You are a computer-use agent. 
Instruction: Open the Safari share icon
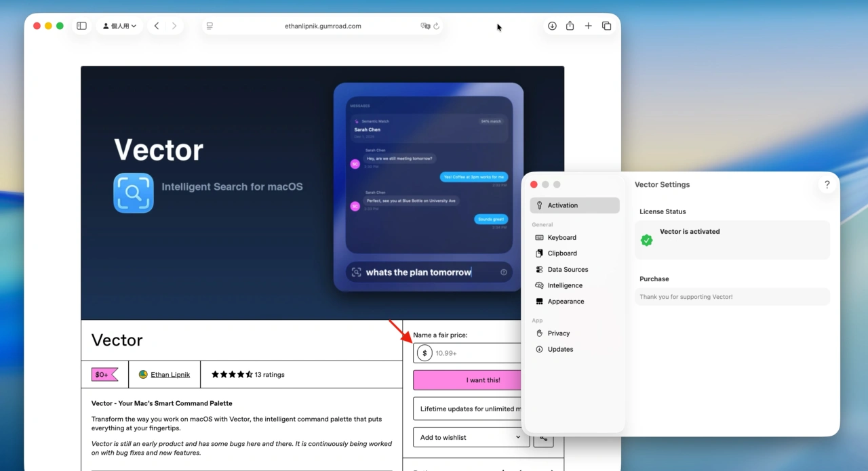(x=570, y=26)
